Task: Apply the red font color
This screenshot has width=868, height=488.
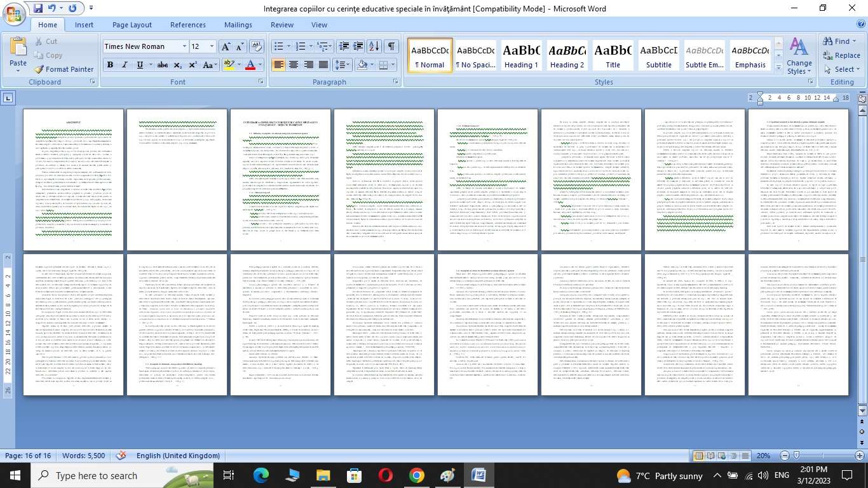Action: [x=250, y=65]
